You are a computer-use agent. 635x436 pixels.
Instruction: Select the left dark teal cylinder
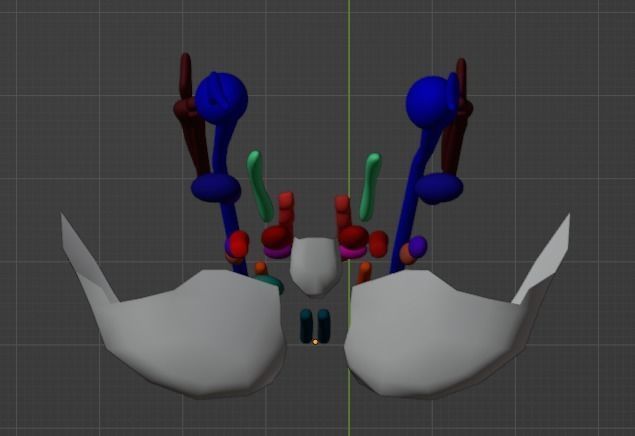pyautogui.click(x=306, y=326)
